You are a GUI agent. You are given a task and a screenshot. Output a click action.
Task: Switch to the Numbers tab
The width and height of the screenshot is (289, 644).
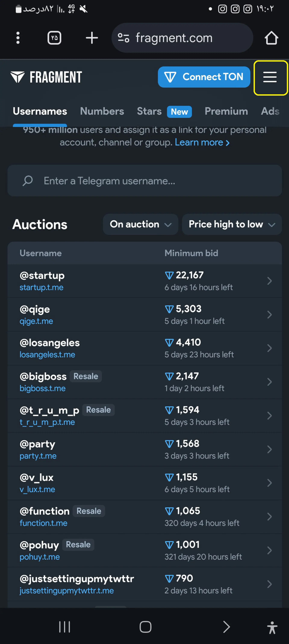click(102, 111)
